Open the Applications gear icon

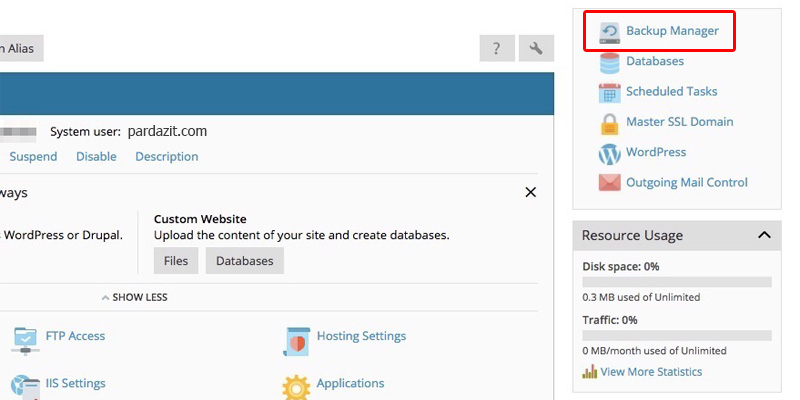coord(296,385)
